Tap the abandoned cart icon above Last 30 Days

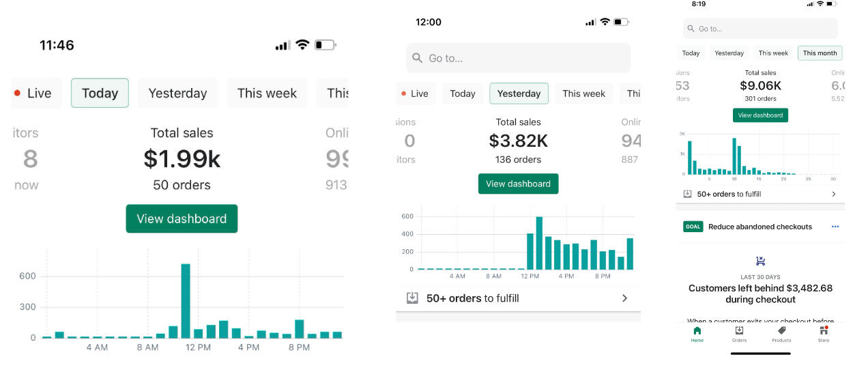click(760, 261)
